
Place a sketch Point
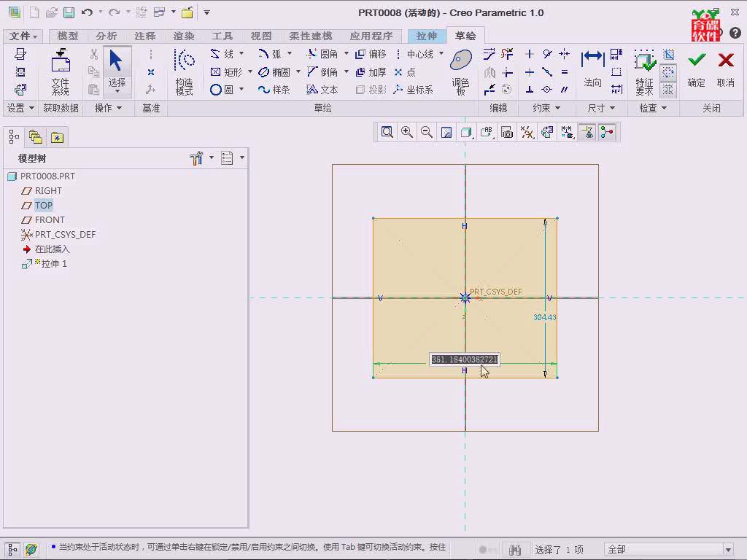coord(405,72)
